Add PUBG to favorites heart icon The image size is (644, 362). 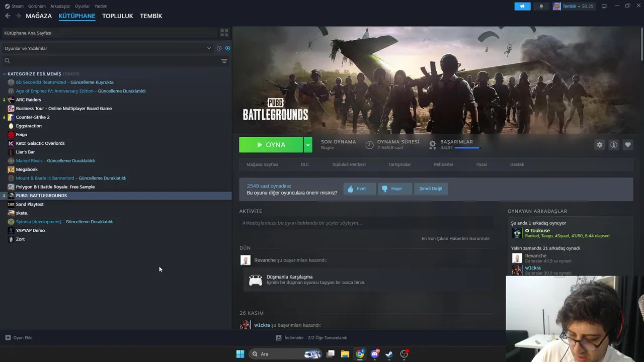point(628,145)
